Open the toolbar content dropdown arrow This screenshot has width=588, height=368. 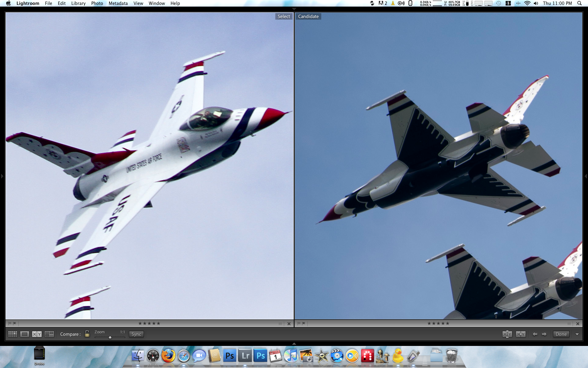577,334
